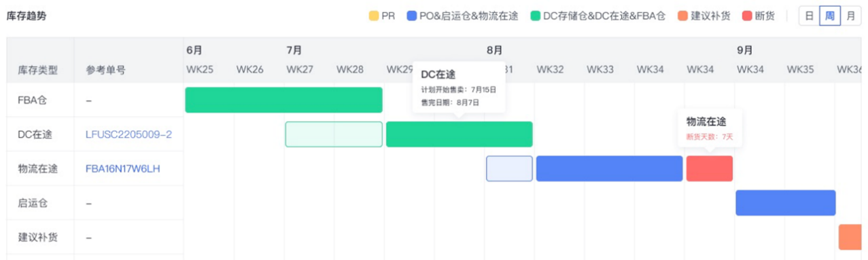Select the light blue outlined 物流在途 bar
The image size is (868, 260).
click(509, 168)
